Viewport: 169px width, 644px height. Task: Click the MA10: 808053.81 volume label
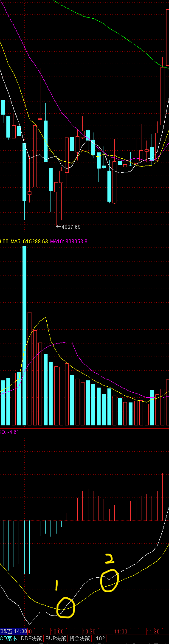(70, 242)
